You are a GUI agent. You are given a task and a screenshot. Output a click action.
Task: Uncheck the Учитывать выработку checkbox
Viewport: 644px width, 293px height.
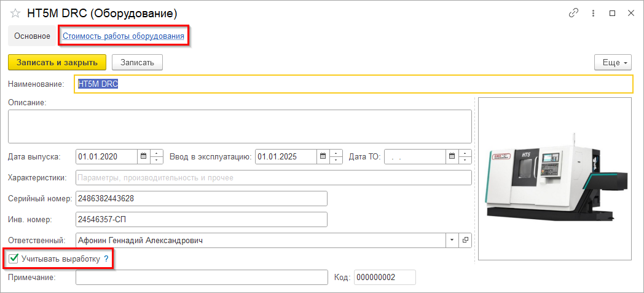[14, 259]
